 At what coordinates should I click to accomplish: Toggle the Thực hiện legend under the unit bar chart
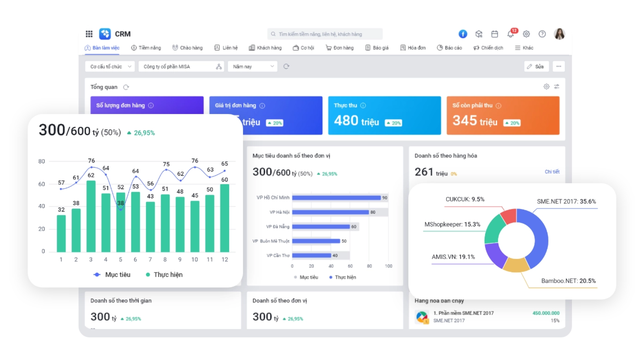[342, 277]
